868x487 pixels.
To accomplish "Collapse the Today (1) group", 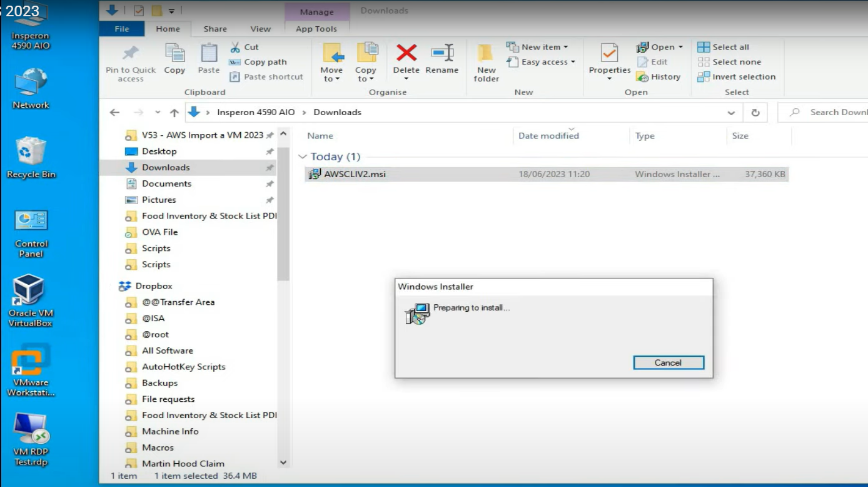I will click(303, 157).
